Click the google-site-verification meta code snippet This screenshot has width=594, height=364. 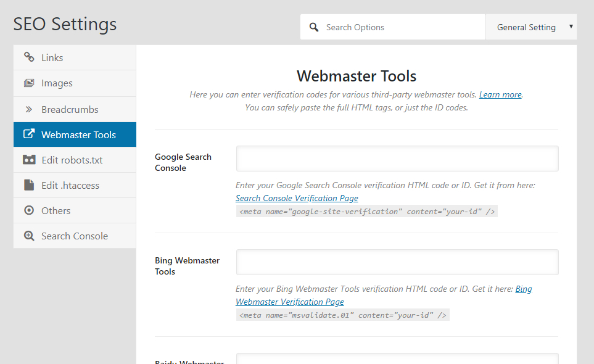367,212
